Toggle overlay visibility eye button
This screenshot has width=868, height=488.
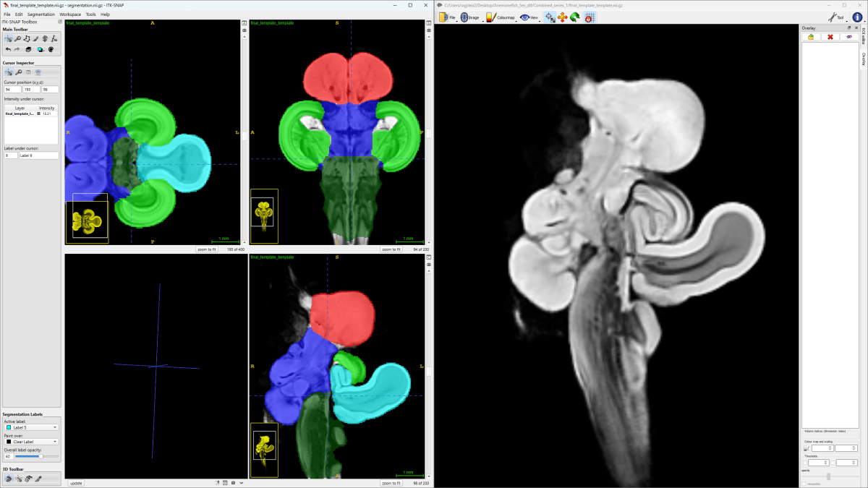coord(848,37)
